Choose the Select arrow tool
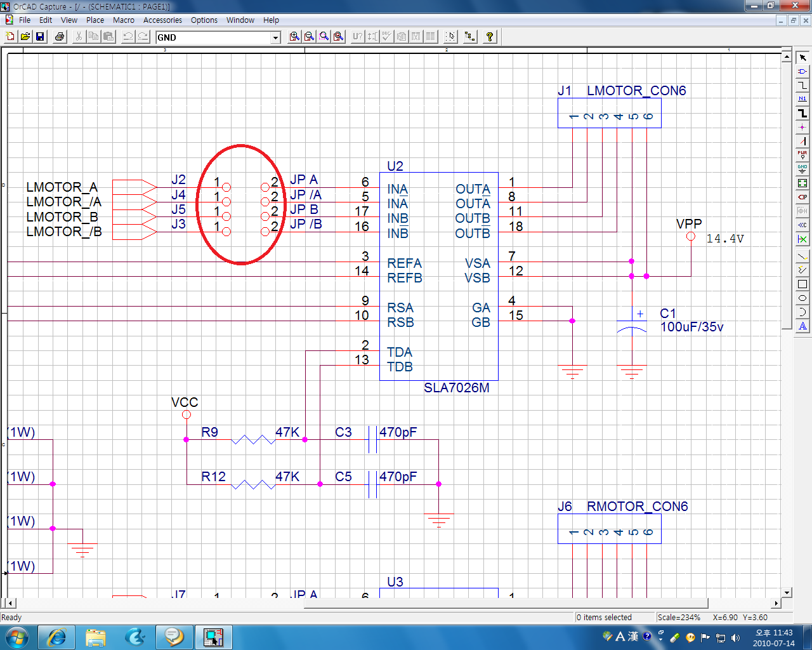This screenshot has width=812, height=650. click(x=802, y=58)
